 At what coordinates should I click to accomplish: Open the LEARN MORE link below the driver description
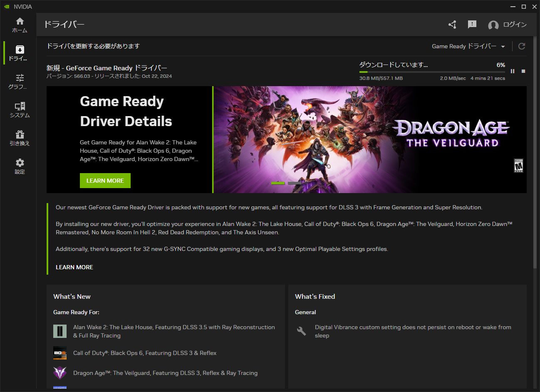coord(74,267)
